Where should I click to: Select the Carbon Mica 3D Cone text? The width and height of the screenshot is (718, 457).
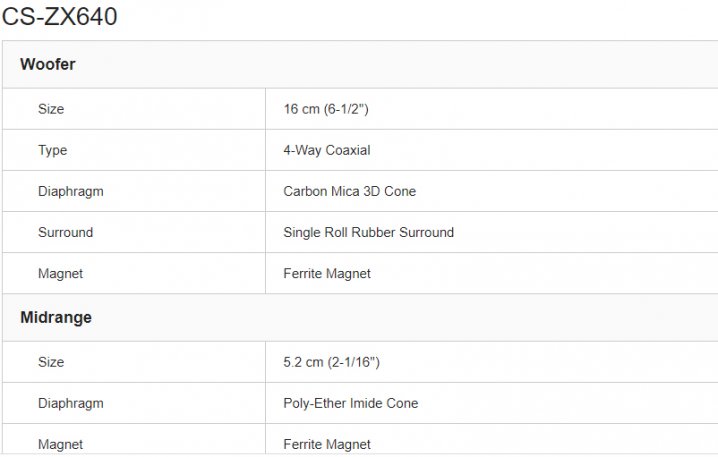pos(349,191)
